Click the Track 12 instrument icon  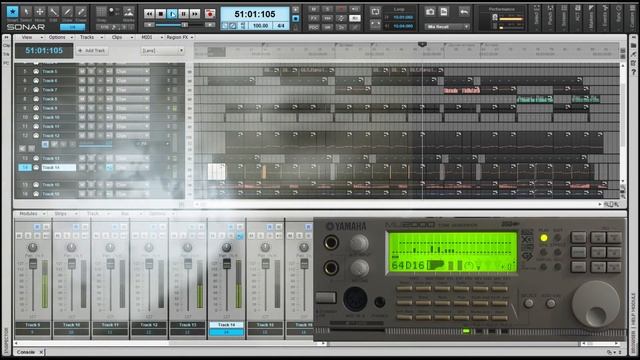point(36,135)
